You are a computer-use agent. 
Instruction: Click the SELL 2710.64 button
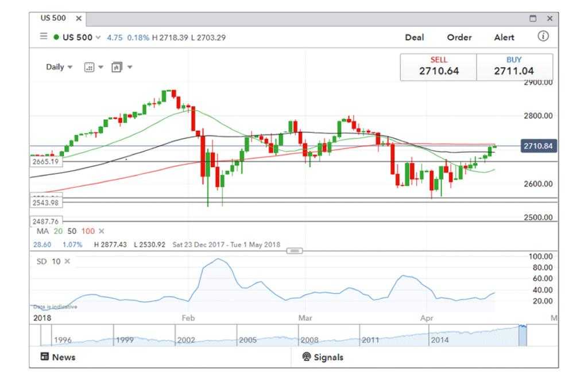click(x=439, y=67)
